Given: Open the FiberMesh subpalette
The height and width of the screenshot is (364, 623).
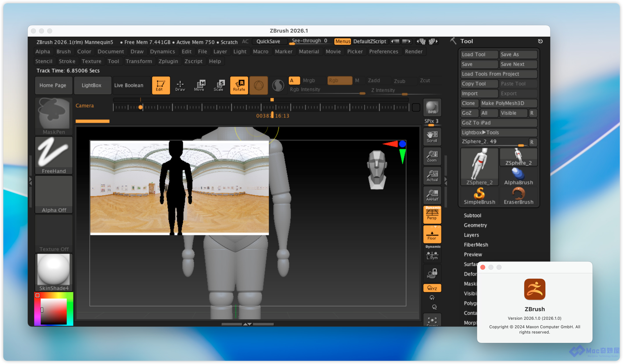Looking at the screenshot, I should pos(476,245).
